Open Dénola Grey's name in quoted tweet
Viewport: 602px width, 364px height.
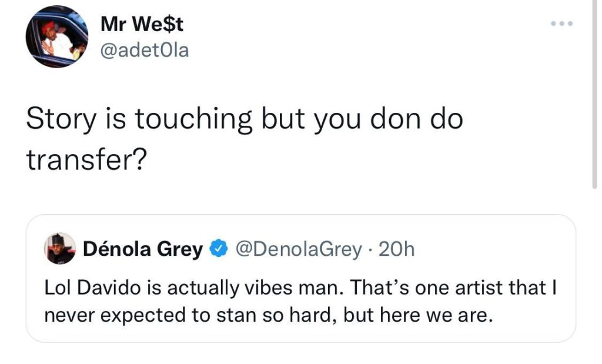click(x=143, y=249)
